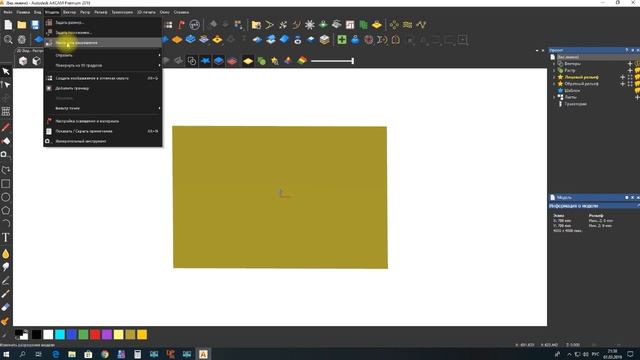Choose Настройка освещения и материала entry
This screenshot has width=640, height=360.
click(x=103, y=121)
